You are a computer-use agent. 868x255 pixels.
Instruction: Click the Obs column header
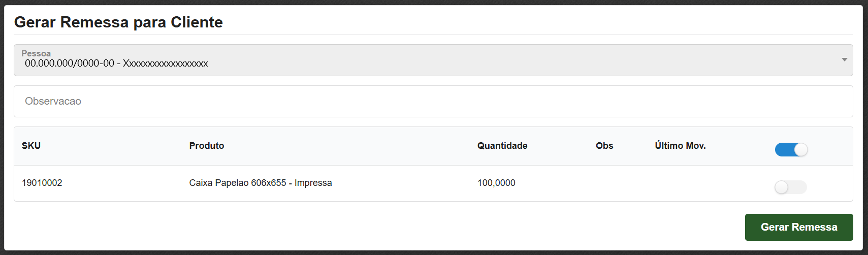click(604, 146)
